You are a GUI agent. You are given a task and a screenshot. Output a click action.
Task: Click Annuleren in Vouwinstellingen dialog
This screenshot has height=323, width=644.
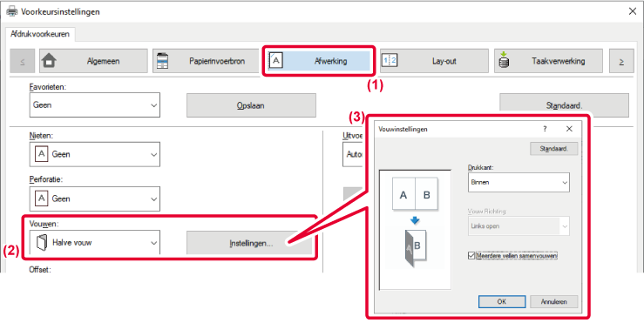tap(553, 301)
